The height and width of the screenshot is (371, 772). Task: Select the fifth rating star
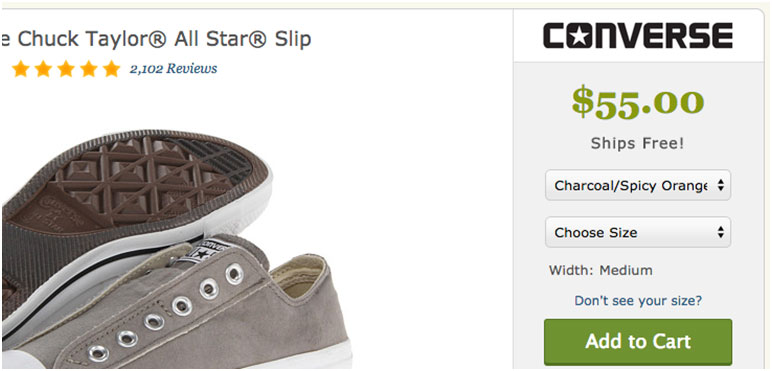click(x=112, y=69)
